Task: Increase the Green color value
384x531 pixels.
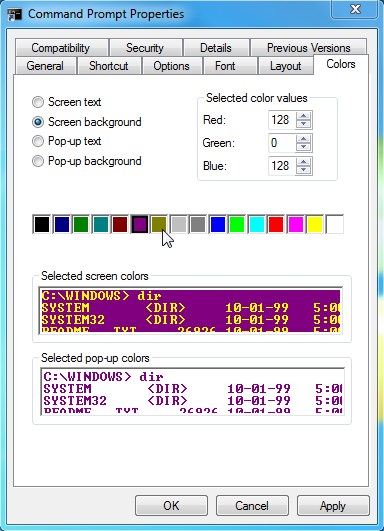Action: click(303, 139)
